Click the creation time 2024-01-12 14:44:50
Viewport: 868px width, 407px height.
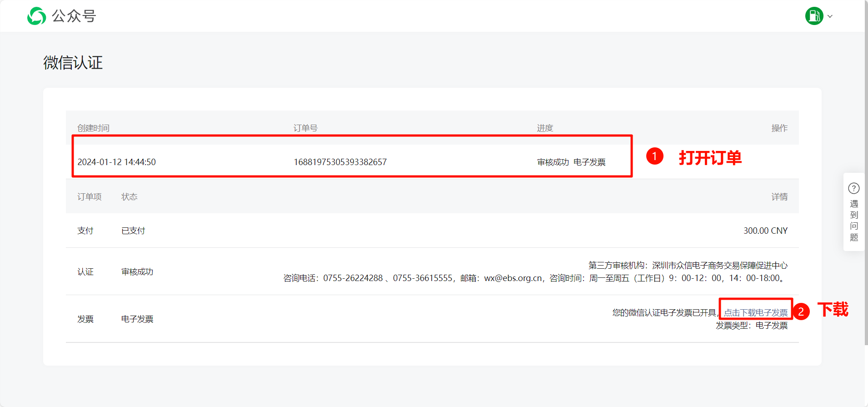pos(116,162)
